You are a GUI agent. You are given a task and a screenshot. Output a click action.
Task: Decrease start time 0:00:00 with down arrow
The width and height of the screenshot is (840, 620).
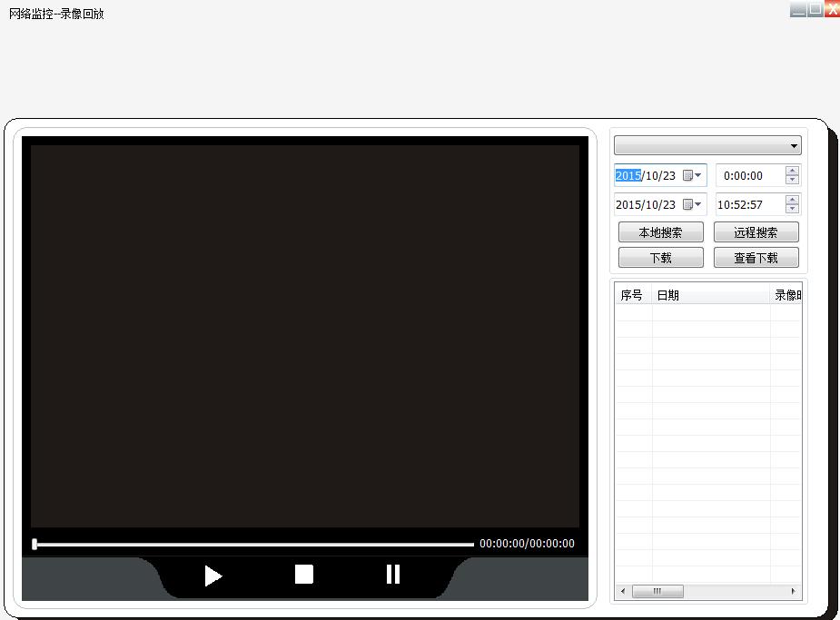coord(792,181)
